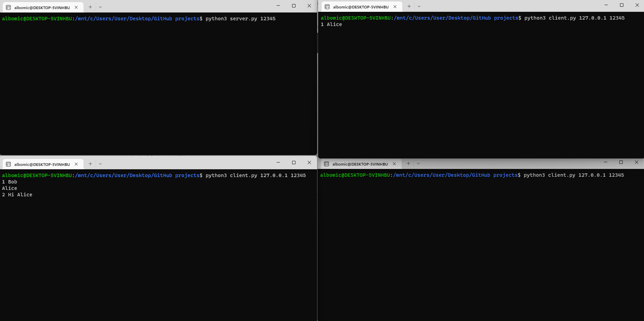Open a new tab in the bottom-right terminal window

pos(408,164)
